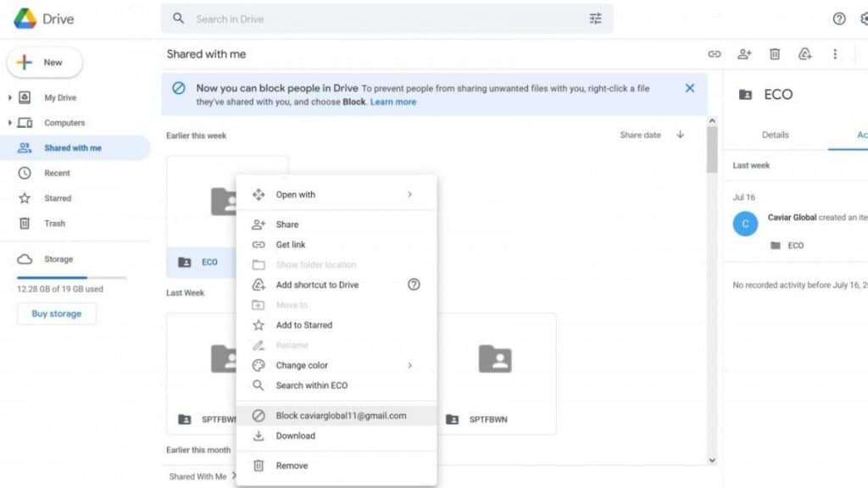This screenshot has width=868, height=488.
Task: Click the 'Jul 16' activity date
Action: (x=743, y=197)
